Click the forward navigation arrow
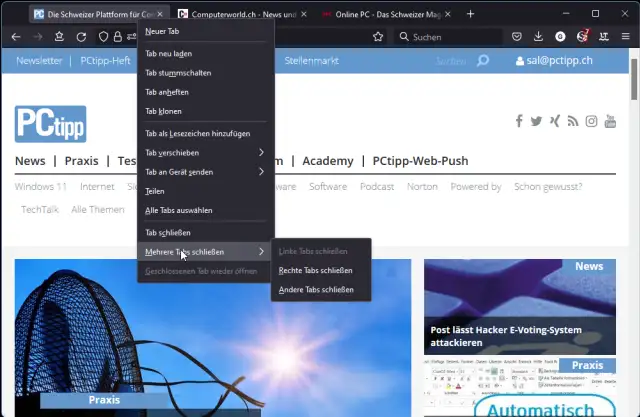 click(38, 37)
